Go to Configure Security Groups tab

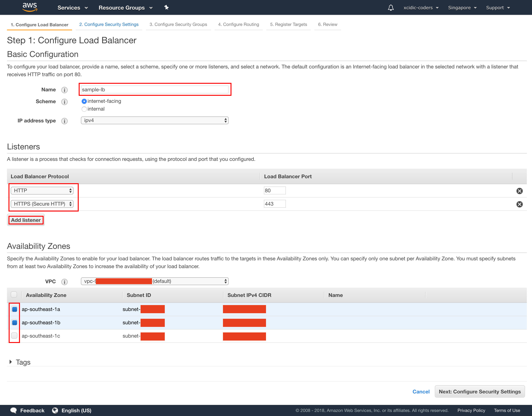(178, 24)
